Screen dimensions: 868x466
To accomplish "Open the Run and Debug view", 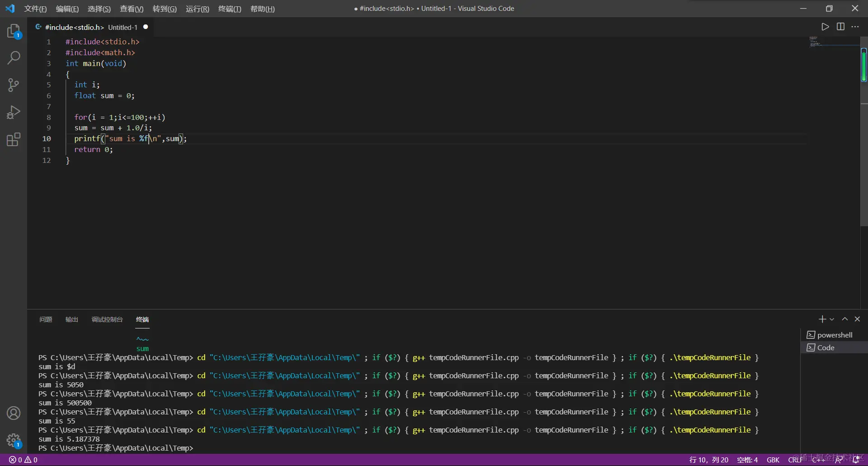I will [14, 112].
